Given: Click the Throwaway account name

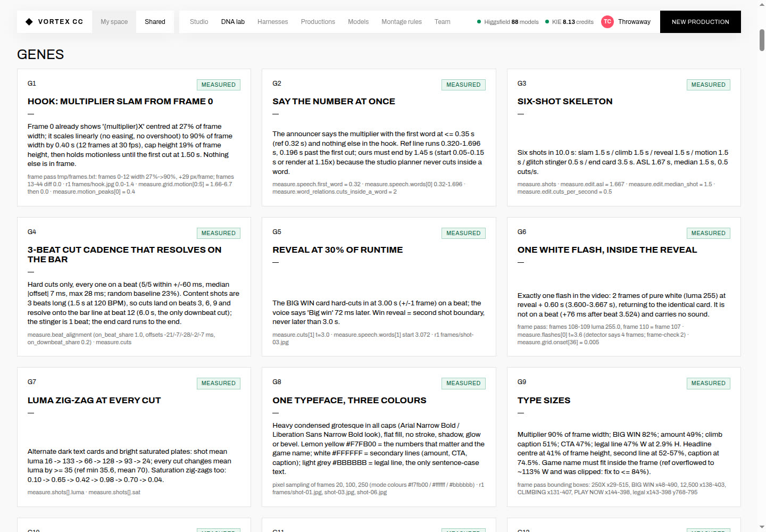Looking at the screenshot, I should pos(634,22).
